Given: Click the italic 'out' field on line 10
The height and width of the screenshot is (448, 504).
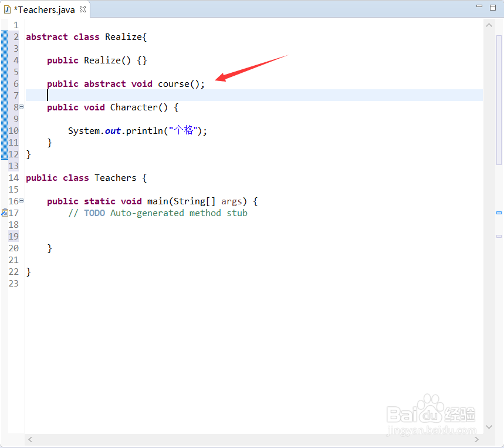Looking at the screenshot, I should [113, 131].
